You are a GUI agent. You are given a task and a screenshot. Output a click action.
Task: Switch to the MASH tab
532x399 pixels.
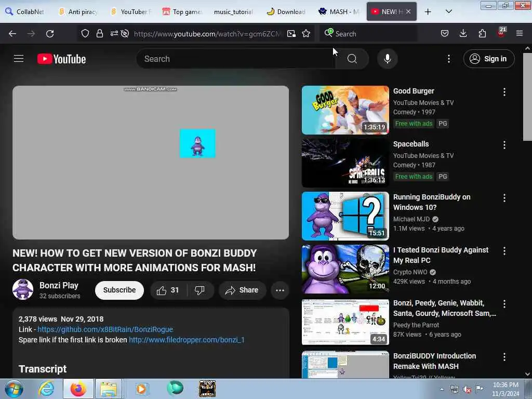339,11
